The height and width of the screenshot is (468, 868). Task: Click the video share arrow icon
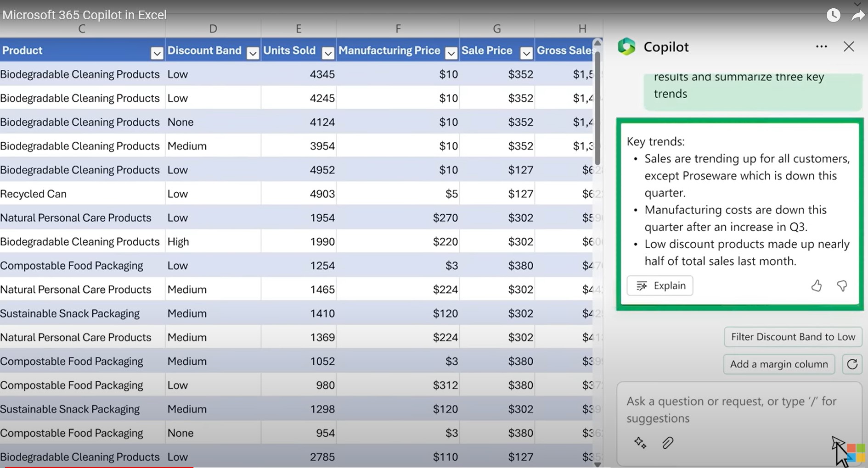(x=857, y=16)
